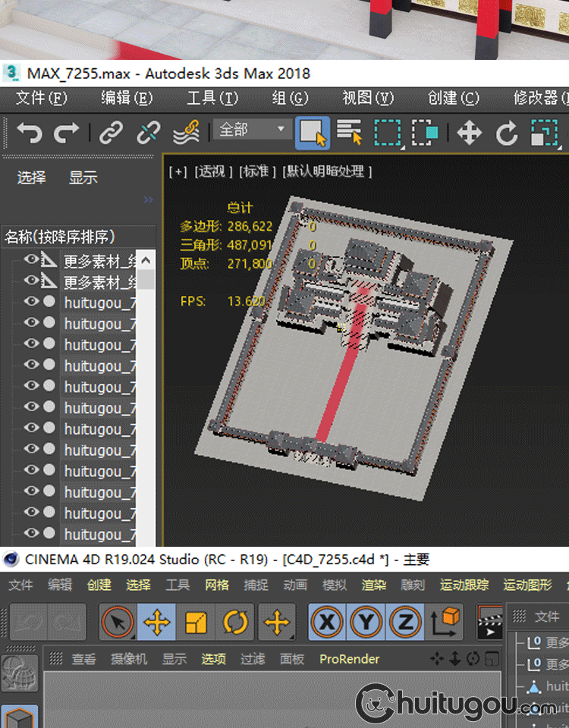The height and width of the screenshot is (728, 569).
Task: Open scene explorer 显示 menu
Action: [83, 177]
